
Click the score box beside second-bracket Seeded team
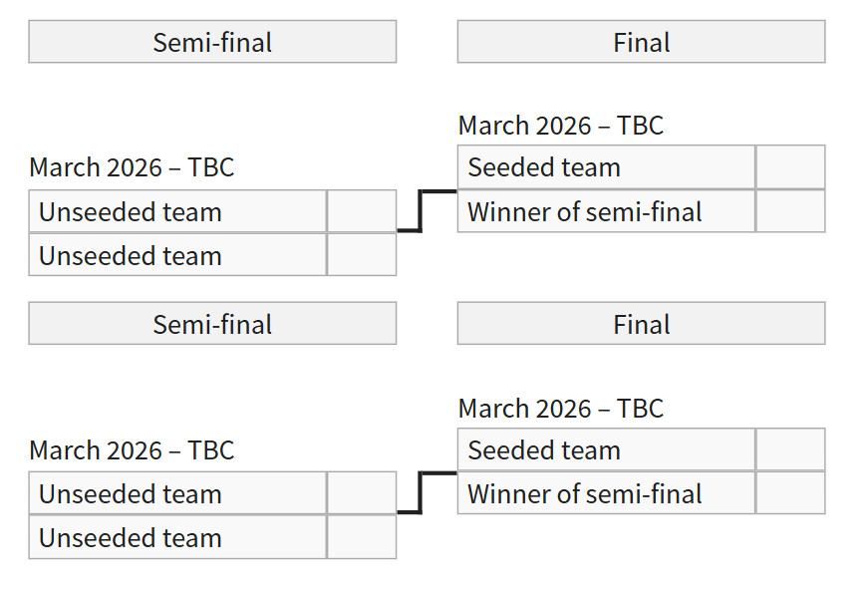coord(790,450)
